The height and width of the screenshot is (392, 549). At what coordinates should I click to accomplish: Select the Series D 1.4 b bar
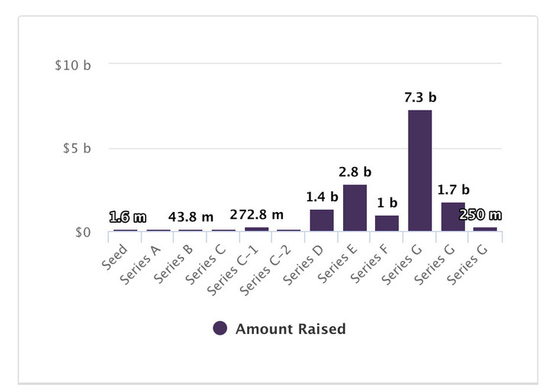click(x=322, y=220)
